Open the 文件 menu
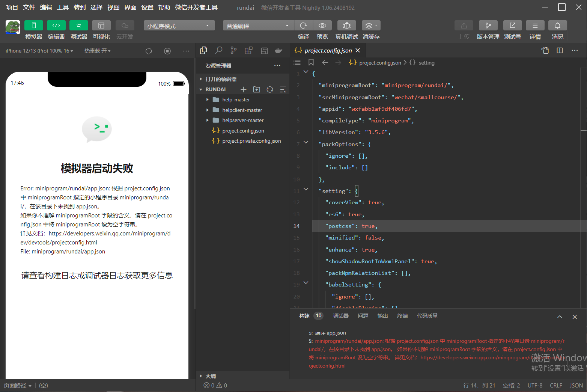Screen dimensions: 587x392 point(29,8)
